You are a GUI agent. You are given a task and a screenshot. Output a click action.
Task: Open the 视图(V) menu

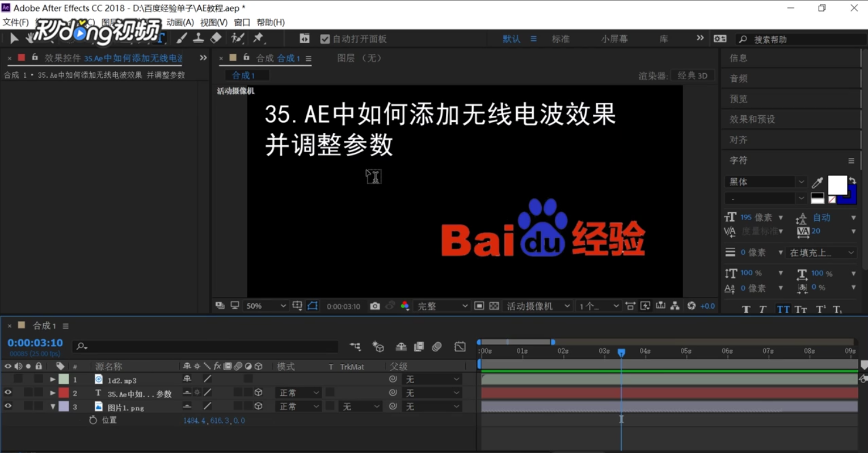coord(213,22)
